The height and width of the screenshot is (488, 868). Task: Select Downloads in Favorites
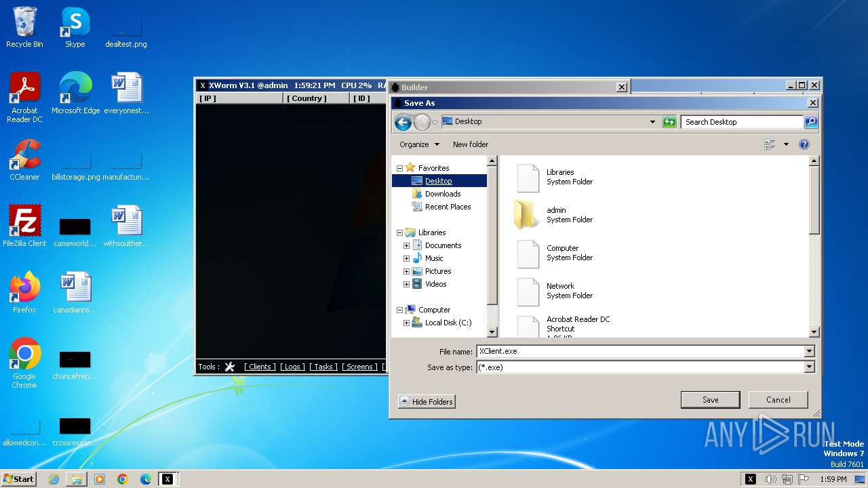(443, 194)
